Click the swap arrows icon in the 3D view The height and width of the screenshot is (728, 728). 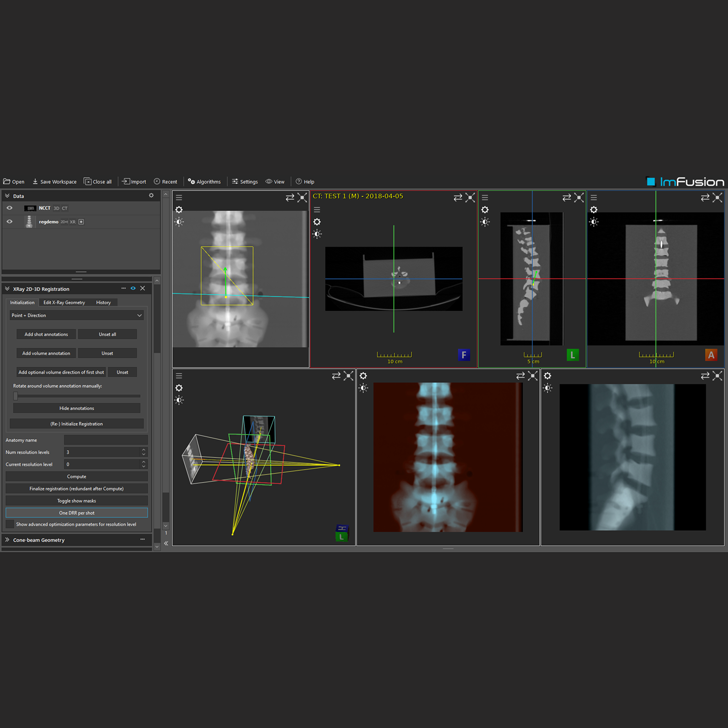336,376
